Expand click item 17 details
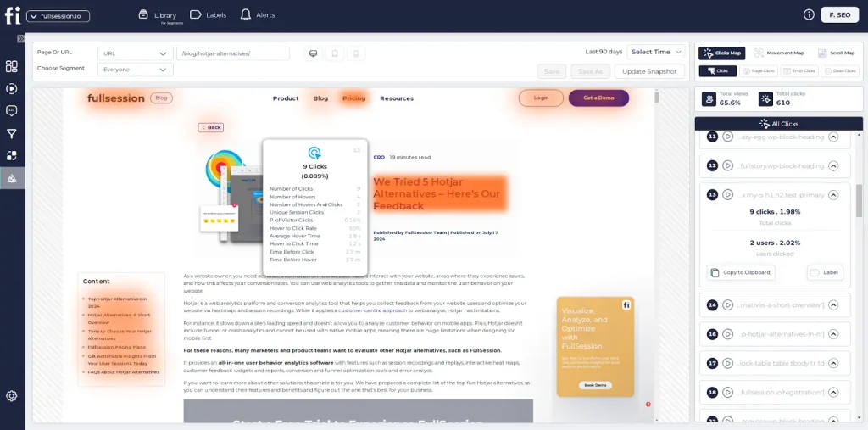The height and width of the screenshot is (430, 868). (x=833, y=364)
